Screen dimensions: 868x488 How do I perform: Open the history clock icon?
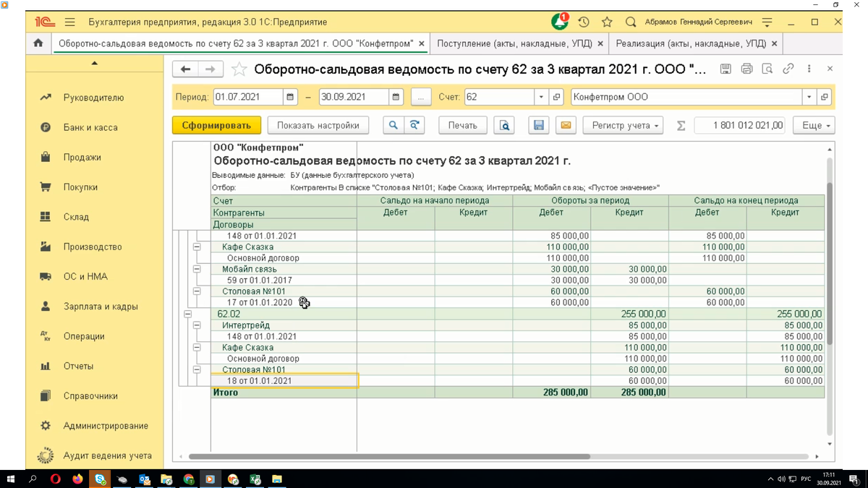[584, 22]
